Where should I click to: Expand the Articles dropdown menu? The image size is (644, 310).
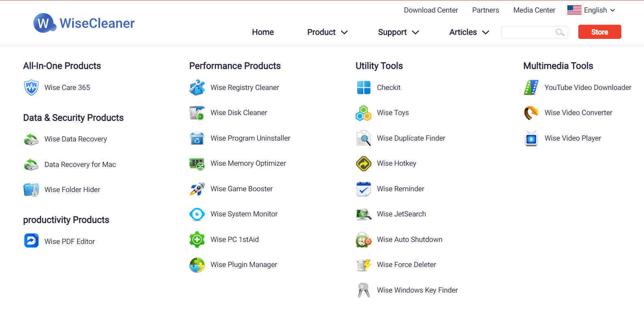tap(469, 32)
